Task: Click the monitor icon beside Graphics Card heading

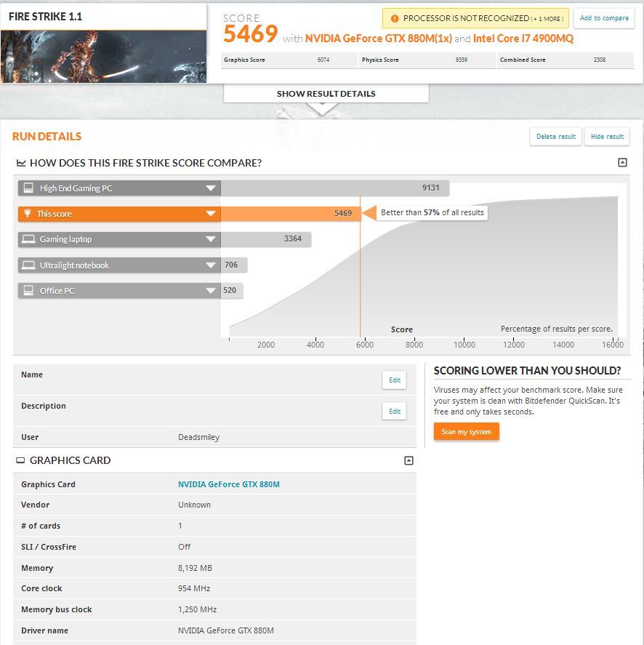Action: click(20, 460)
